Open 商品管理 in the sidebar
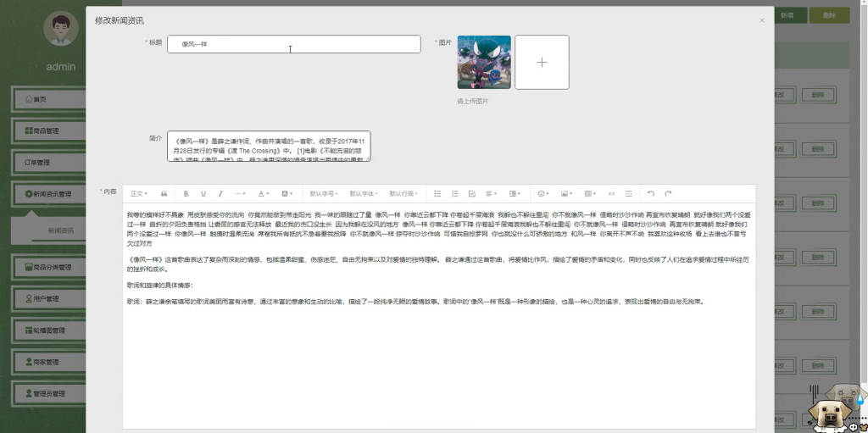This screenshot has width=868, height=433. click(x=48, y=130)
